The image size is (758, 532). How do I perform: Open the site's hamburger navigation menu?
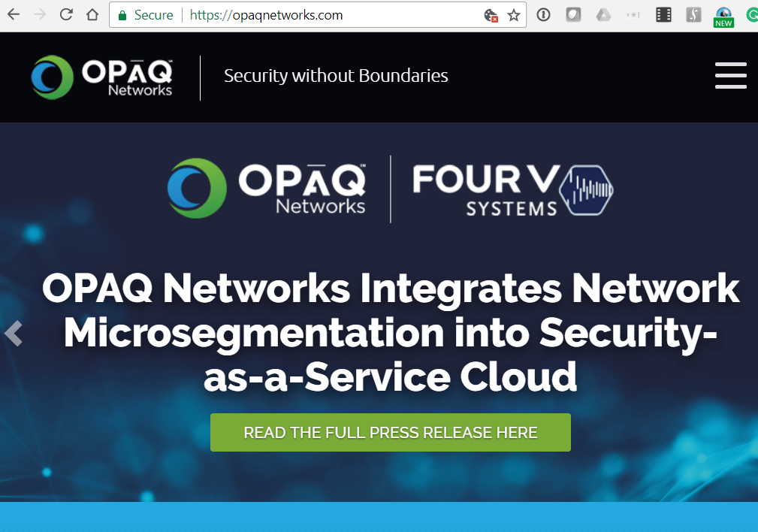coord(730,75)
